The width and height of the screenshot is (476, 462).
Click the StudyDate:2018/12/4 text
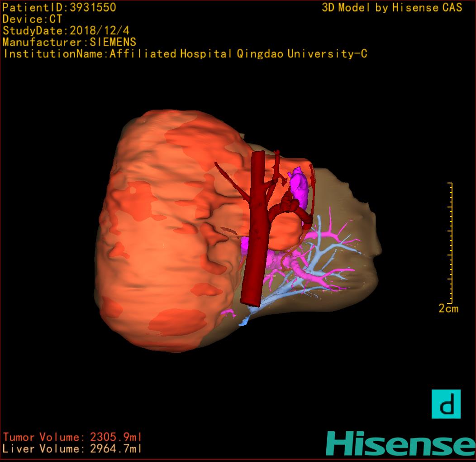(65, 31)
